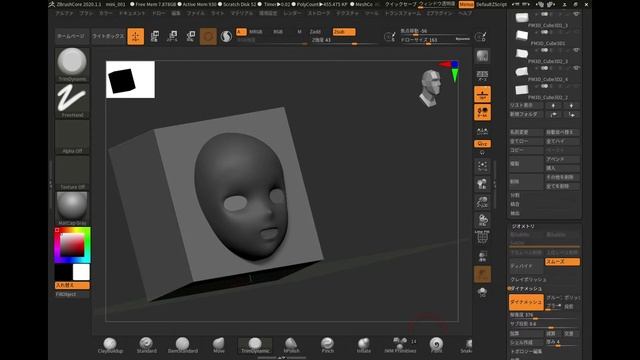Adjust the Draw Size slider
The height and width of the screenshot is (360, 640).
tap(435, 40)
